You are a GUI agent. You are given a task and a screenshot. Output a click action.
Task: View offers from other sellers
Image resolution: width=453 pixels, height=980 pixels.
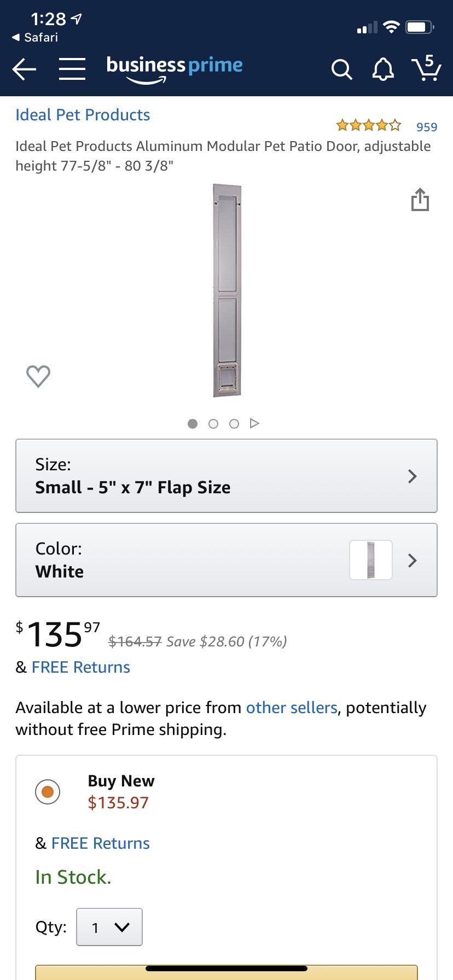292,708
